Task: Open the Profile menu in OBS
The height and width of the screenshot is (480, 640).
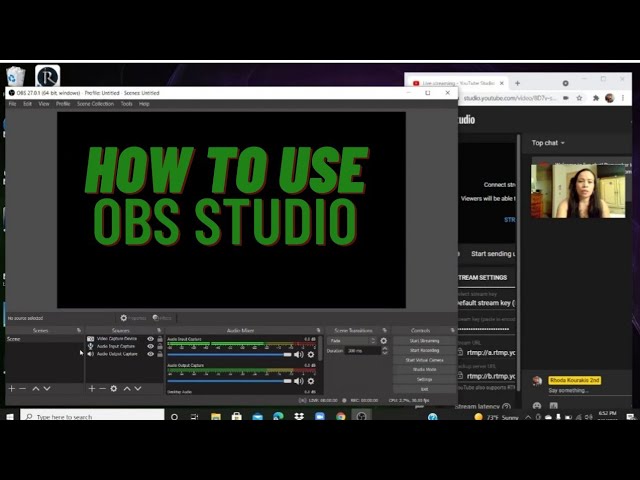Action: (x=63, y=104)
